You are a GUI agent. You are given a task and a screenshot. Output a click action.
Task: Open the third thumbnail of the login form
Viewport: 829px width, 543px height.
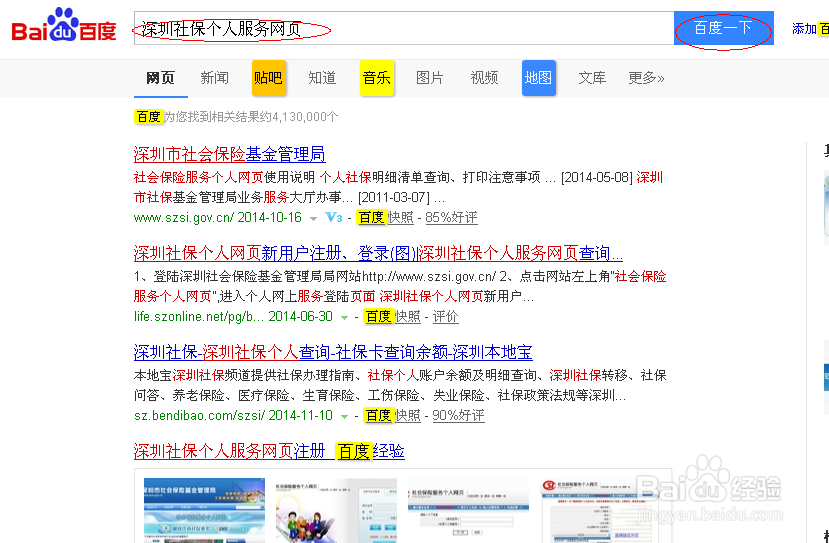click(468, 510)
